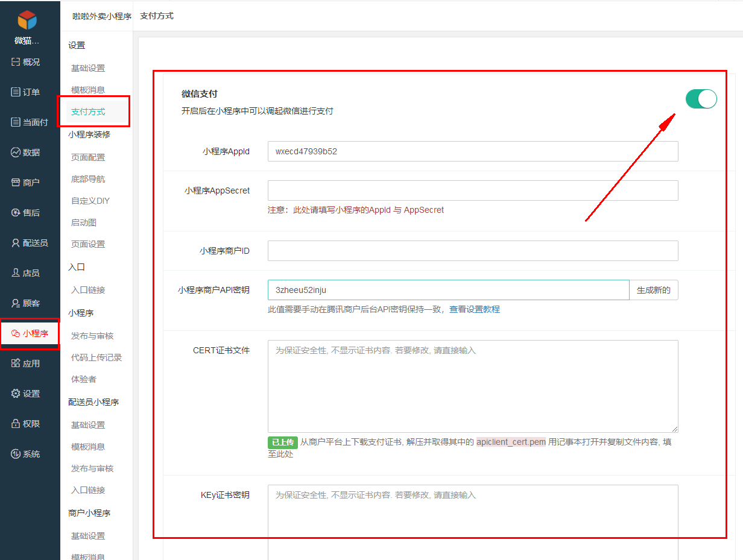
Task: Open 入口链接 under 配送员小程序
Action: pyautogui.click(x=88, y=490)
